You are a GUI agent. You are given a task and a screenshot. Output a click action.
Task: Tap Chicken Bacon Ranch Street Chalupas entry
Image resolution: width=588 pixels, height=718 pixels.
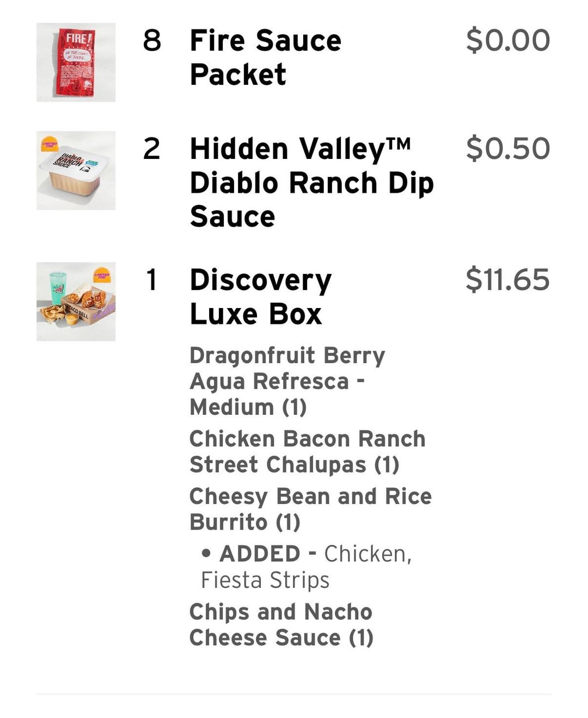(x=307, y=452)
